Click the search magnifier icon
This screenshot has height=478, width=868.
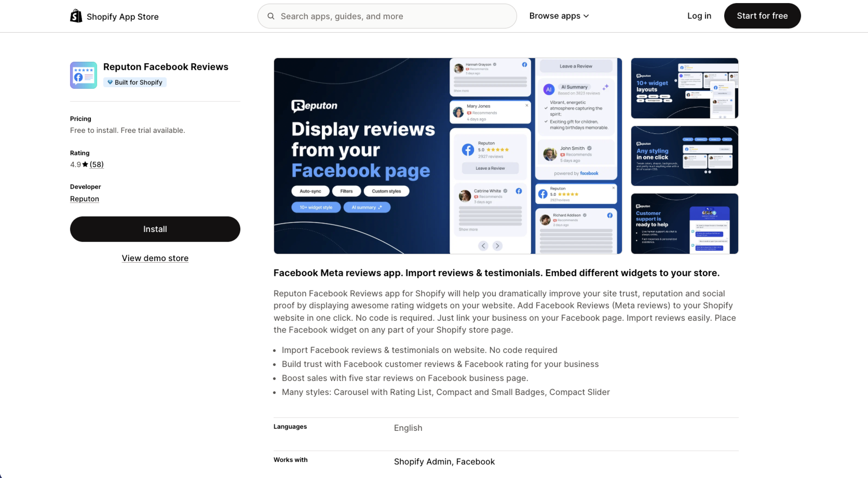(271, 16)
